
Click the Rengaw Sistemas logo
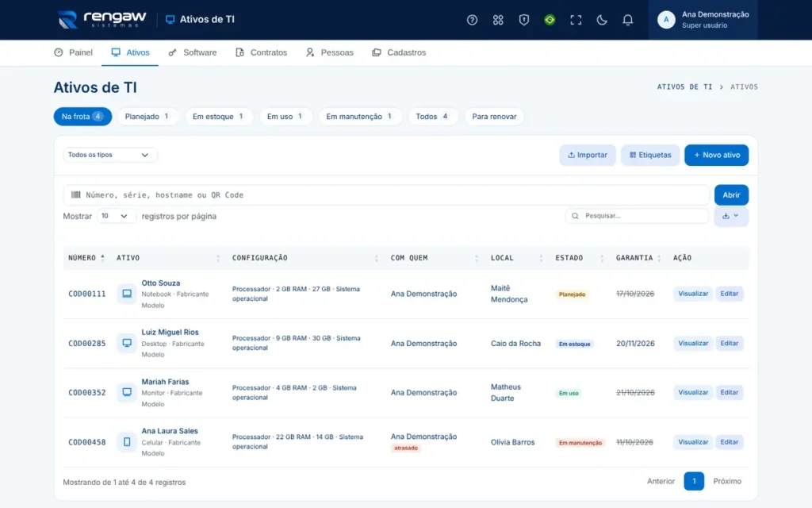(x=101, y=19)
